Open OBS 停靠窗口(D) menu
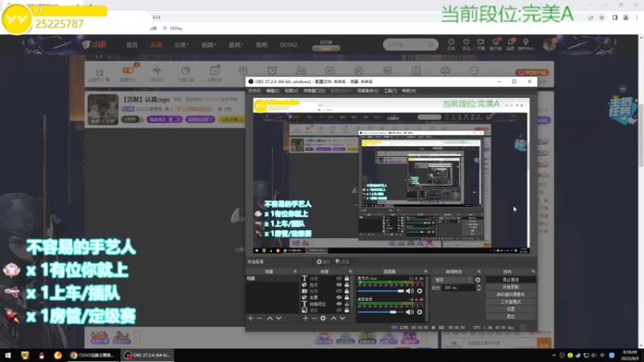 click(314, 91)
